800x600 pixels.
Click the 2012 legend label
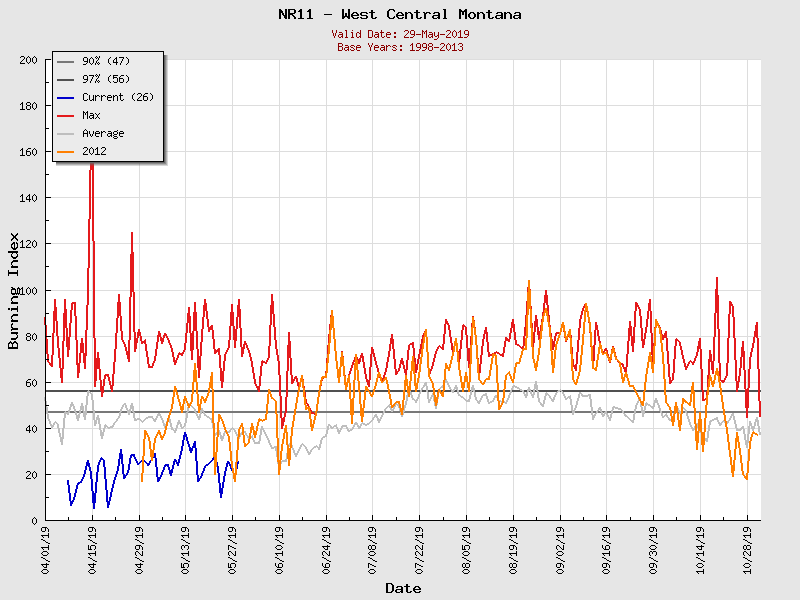click(94, 151)
